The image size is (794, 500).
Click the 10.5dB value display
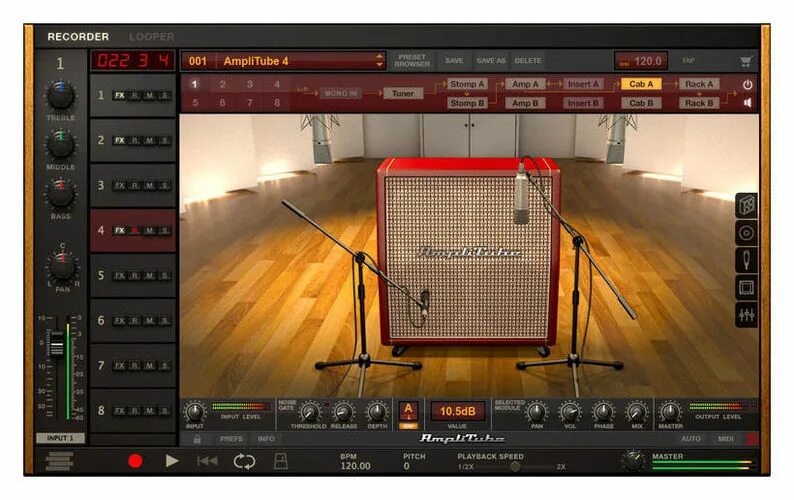tap(457, 411)
